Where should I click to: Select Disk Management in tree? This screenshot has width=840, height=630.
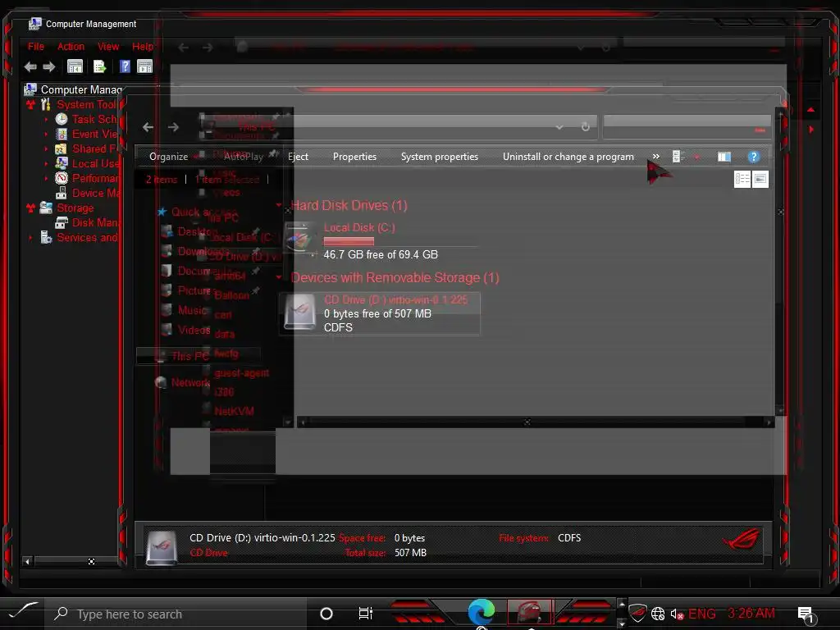[95, 222]
